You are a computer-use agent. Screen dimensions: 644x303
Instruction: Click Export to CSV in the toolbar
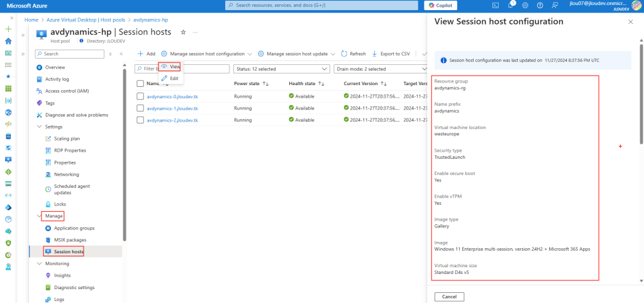391,54
